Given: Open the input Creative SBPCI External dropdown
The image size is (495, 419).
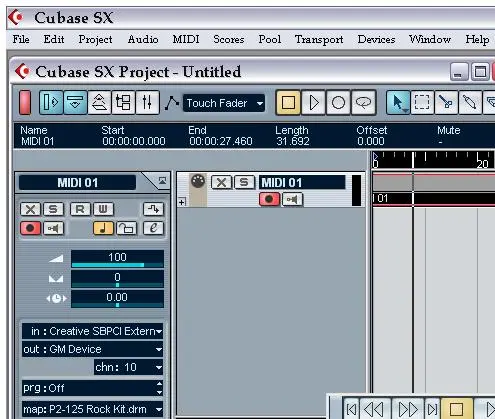Looking at the screenshot, I should click(92, 331).
